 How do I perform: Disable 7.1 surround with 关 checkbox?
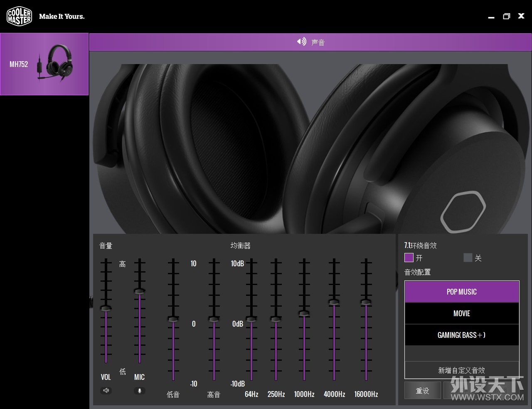pos(468,258)
